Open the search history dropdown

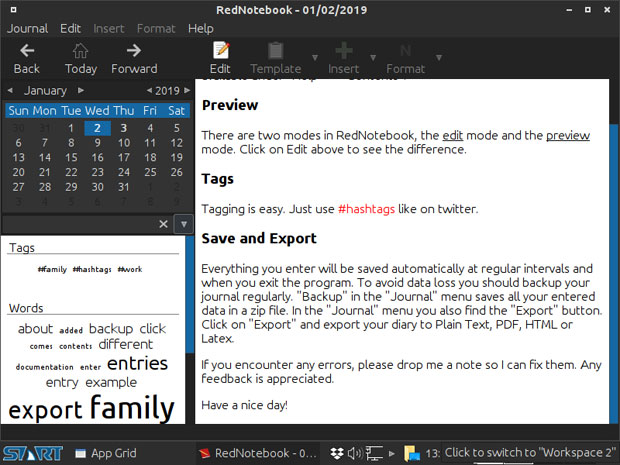pos(183,224)
